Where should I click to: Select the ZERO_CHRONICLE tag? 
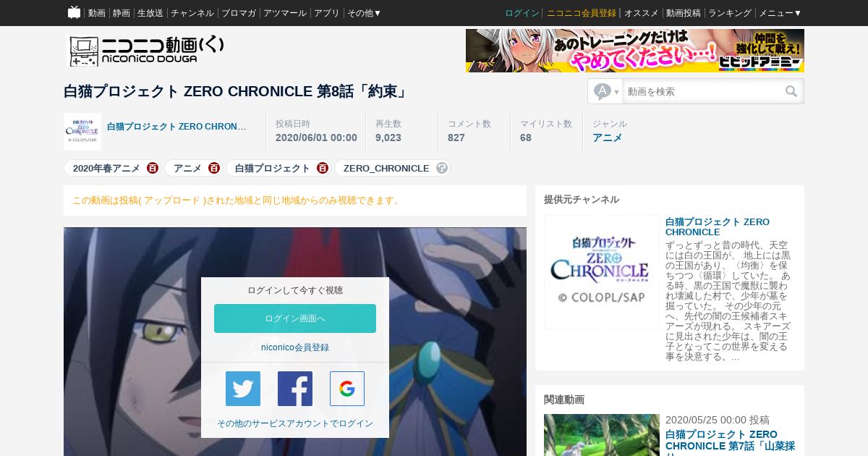(386, 168)
